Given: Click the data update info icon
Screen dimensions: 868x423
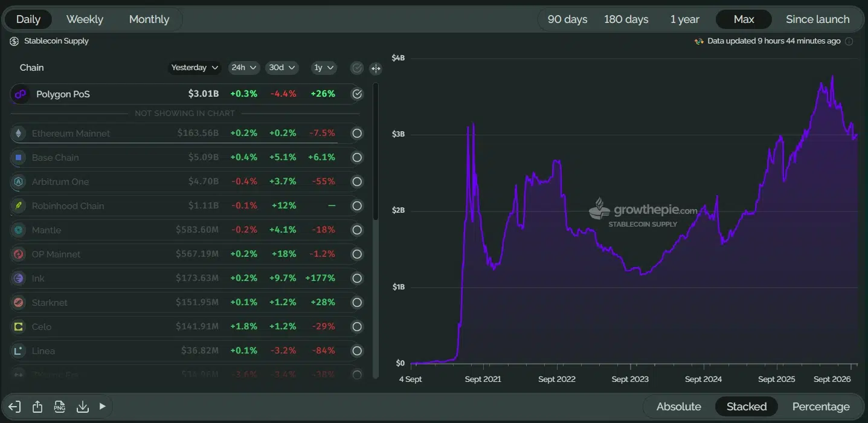Looking at the screenshot, I should (x=849, y=41).
